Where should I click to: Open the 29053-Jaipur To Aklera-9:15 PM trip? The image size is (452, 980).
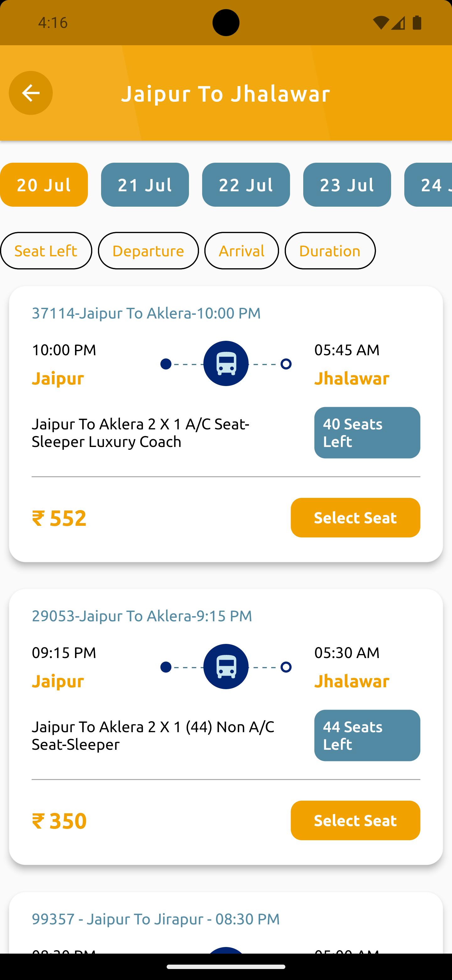(x=142, y=616)
